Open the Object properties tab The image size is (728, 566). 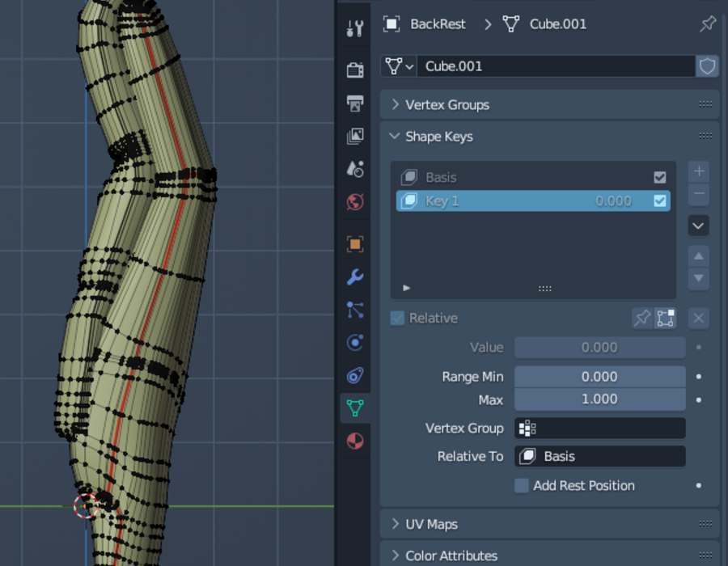point(355,244)
